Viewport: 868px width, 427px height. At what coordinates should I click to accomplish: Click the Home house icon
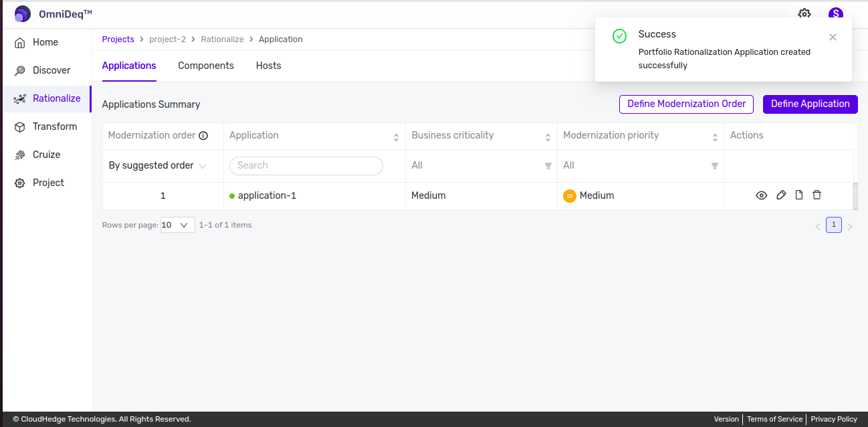tap(20, 42)
